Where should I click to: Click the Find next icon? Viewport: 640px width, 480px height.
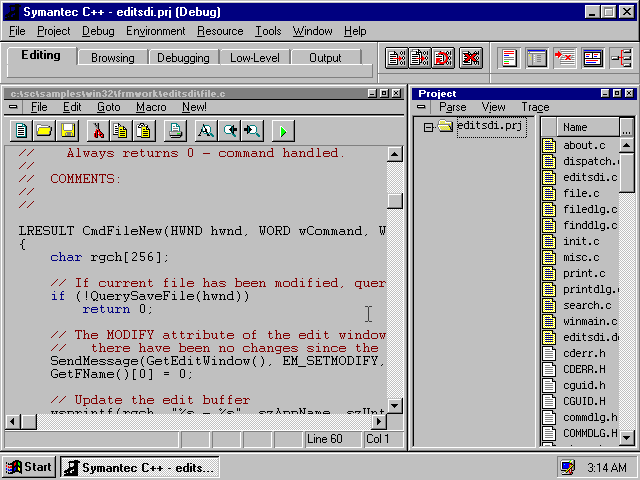[x=252, y=131]
